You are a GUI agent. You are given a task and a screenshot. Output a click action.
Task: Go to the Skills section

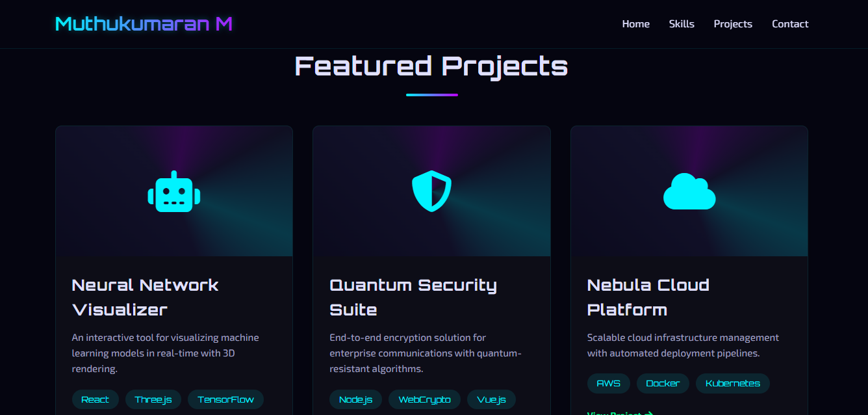click(x=682, y=24)
